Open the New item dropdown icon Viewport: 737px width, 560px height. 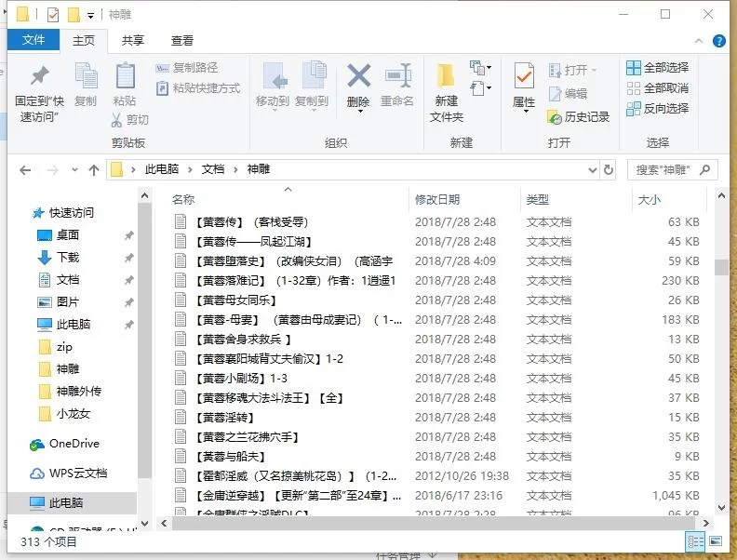(480, 68)
